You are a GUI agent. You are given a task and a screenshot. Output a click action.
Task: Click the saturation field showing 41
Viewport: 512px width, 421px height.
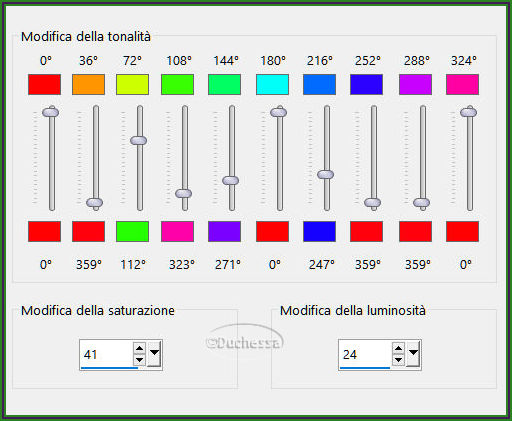click(x=107, y=354)
